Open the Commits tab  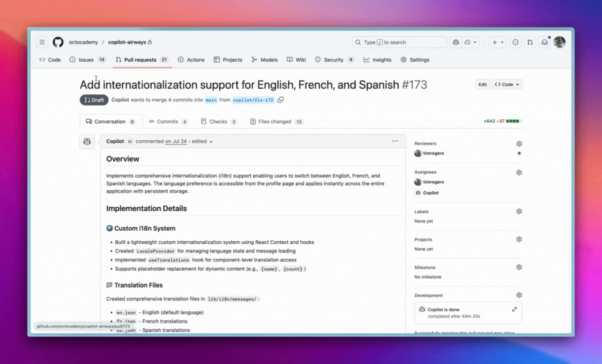coord(168,122)
